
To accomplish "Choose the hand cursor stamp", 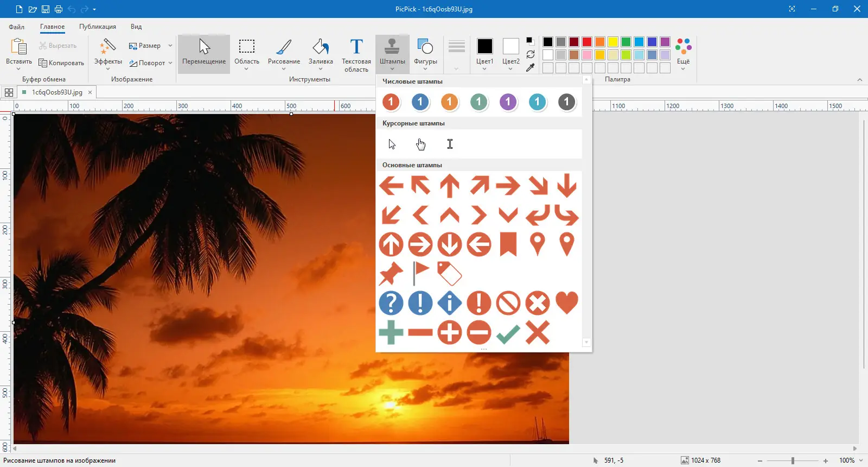I will 421,144.
